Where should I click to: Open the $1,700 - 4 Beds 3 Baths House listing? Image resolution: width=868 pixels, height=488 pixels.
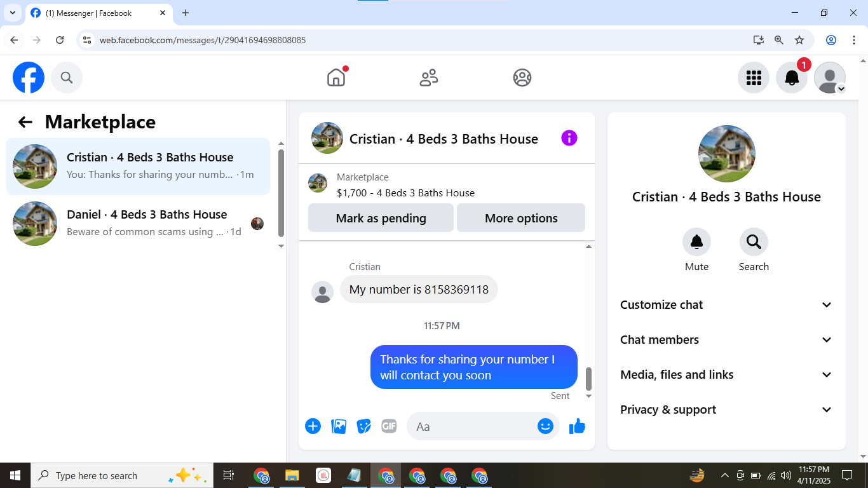point(405,193)
